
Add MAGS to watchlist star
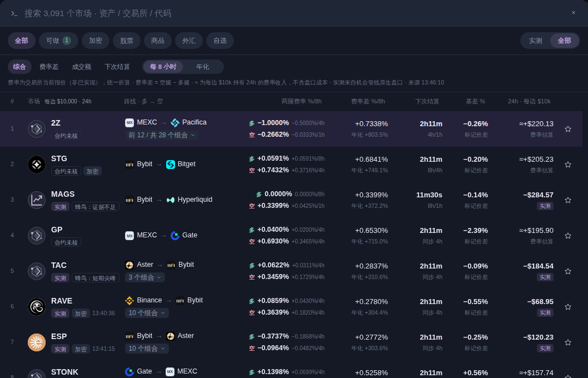568,200
